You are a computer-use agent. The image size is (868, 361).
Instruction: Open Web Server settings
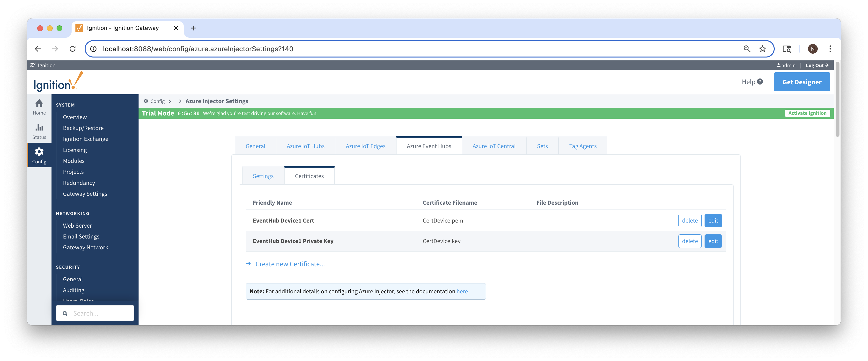coord(77,225)
